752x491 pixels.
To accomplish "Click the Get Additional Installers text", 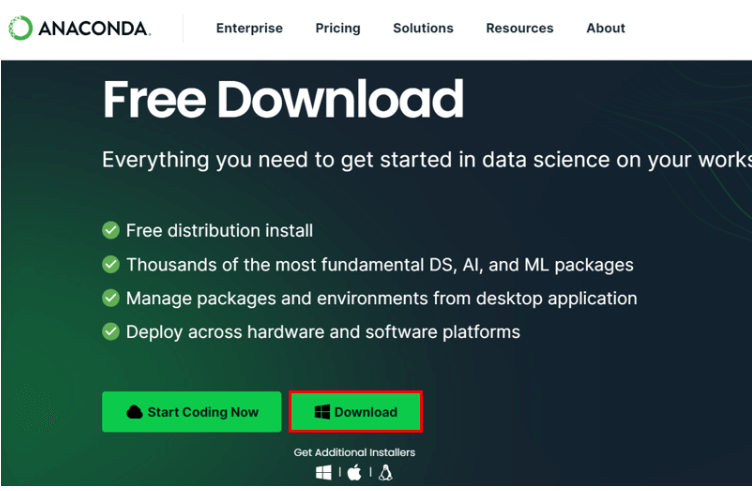I will 354,452.
